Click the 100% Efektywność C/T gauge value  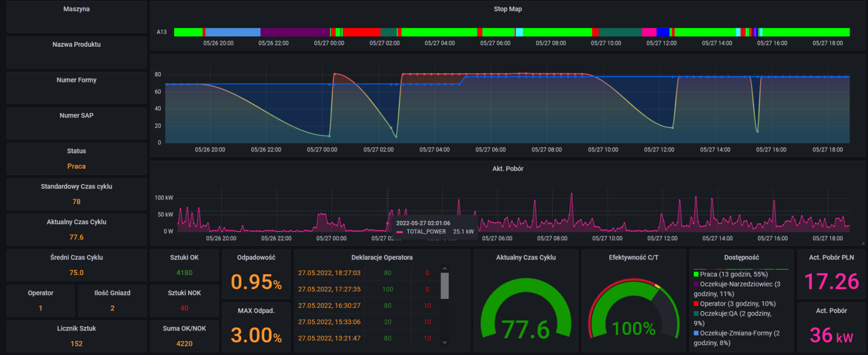click(634, 329)
